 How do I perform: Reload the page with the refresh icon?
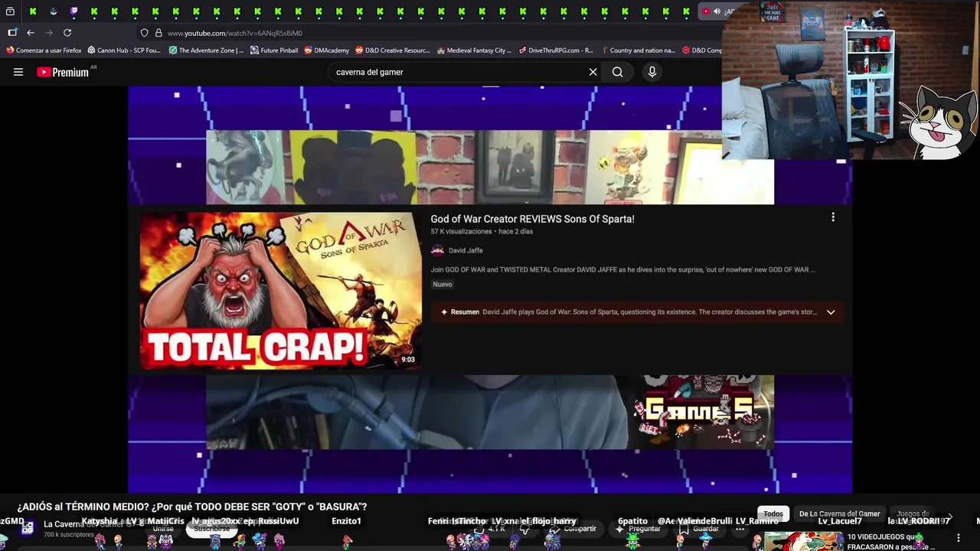(x=67, y=33)
